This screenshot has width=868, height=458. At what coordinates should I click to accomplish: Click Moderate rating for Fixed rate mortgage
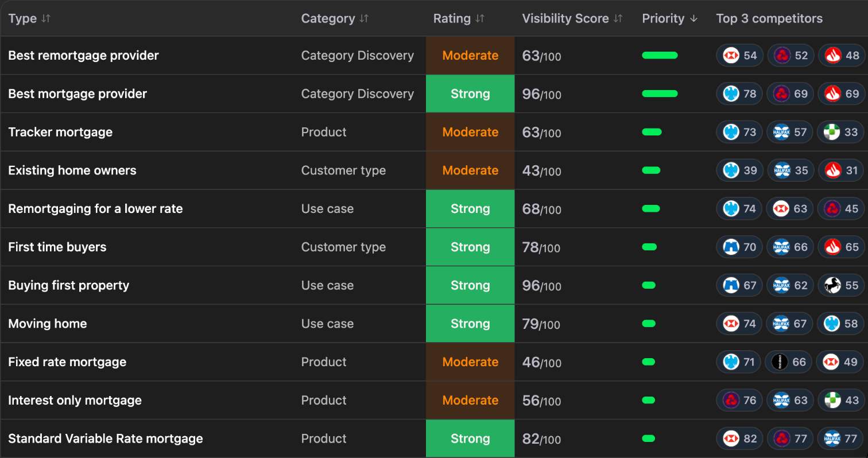[x=470, y=362]
